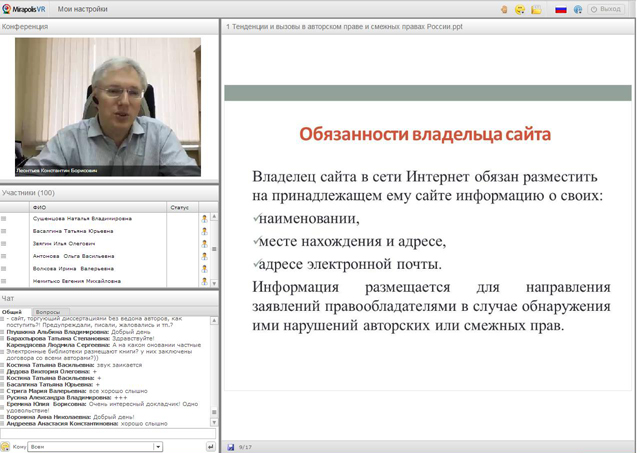Click user icon for Басалгина Татьяна Юрьевна
Viewport: 640px width, 453px height.
pos(204,231)
